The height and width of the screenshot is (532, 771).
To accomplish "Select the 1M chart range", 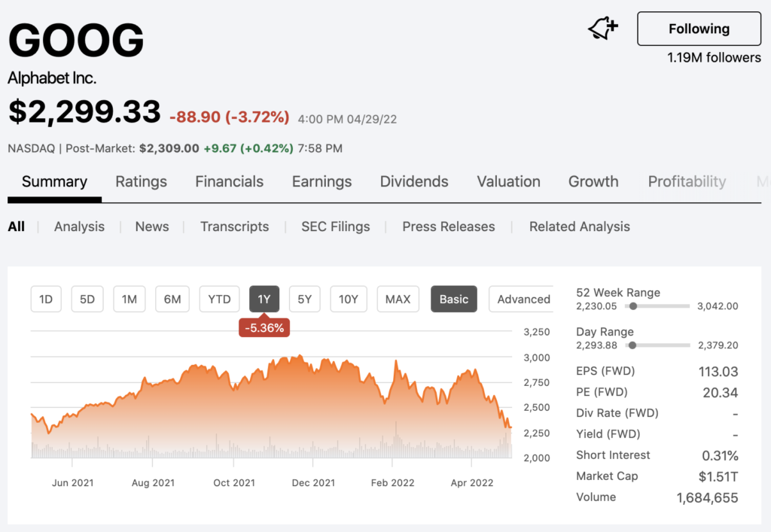I will tap(130, 299).
